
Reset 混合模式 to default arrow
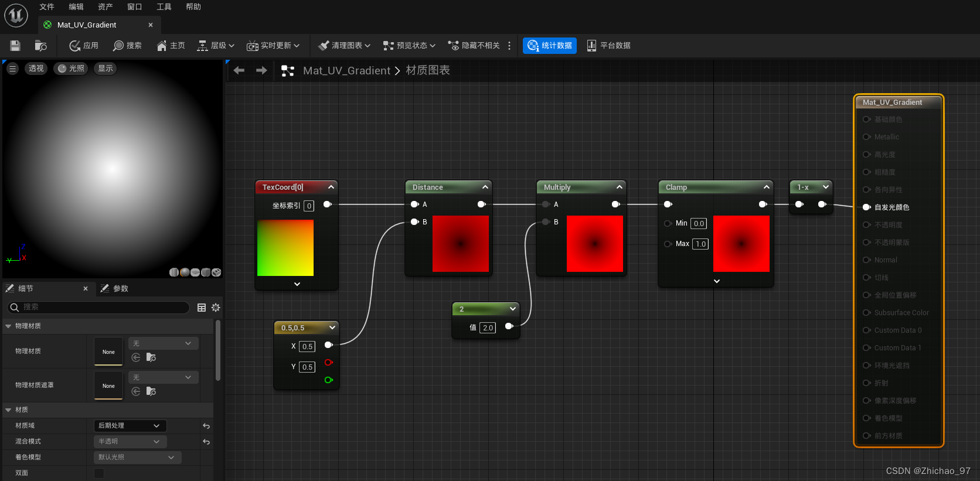tap(206, 442)
